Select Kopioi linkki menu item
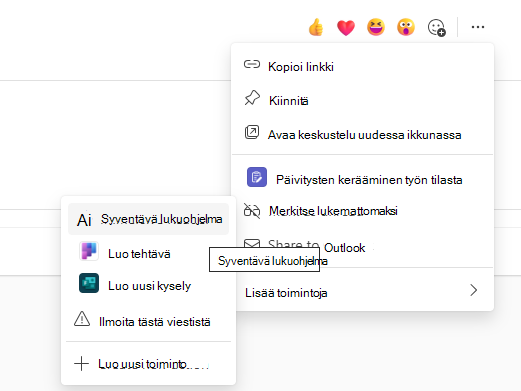Image resolution: width=521 pixels, height=391 pixels. click(362, 66)
